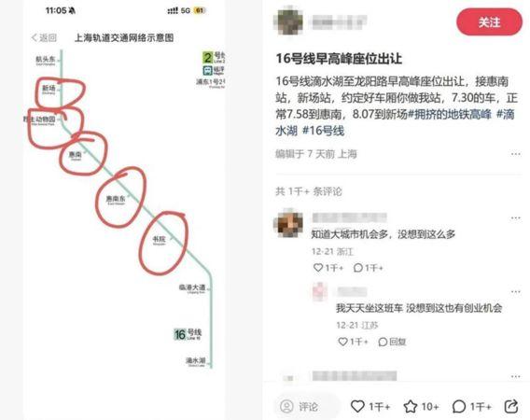Open more options beside 编辑于 7 天前
530x420 pixels.
point(516,154)
